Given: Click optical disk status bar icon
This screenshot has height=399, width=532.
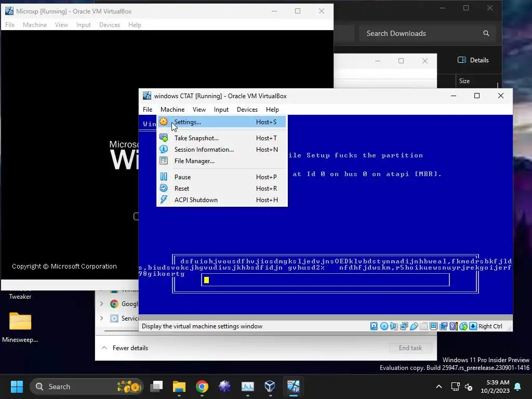Looking at the screenshot, I should coord(384,326).
